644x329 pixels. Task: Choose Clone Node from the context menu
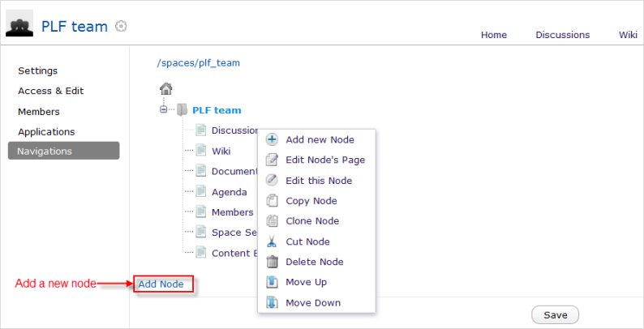coord(312,221)
